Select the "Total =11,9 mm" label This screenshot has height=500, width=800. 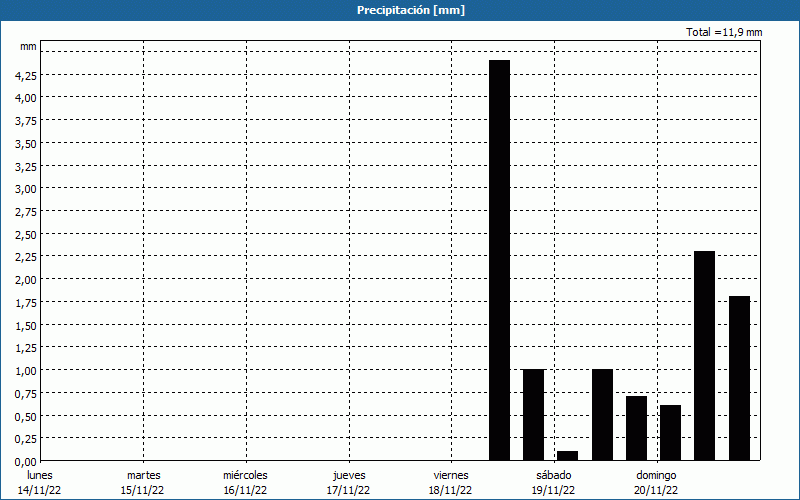[x=724, y=32]
